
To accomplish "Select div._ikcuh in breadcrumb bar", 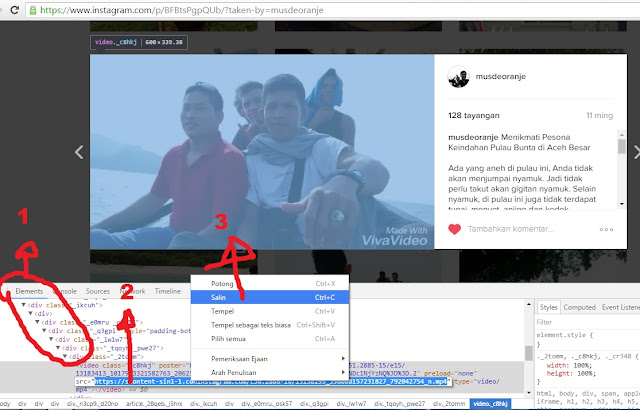I will point(204,403).
